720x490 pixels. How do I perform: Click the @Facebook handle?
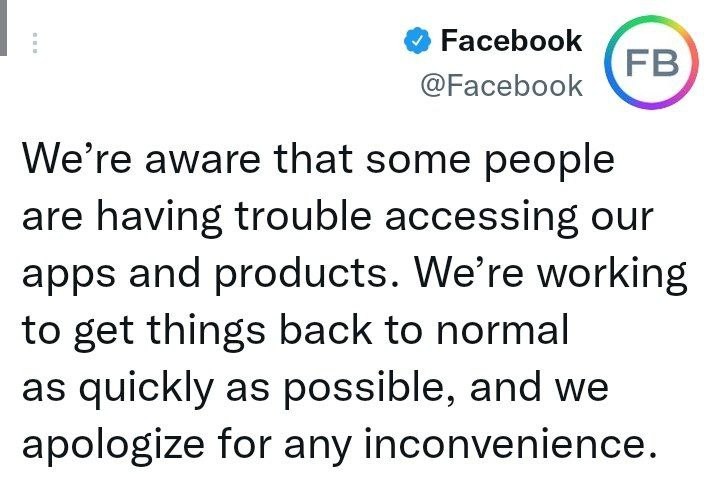(x=501, y=86)
